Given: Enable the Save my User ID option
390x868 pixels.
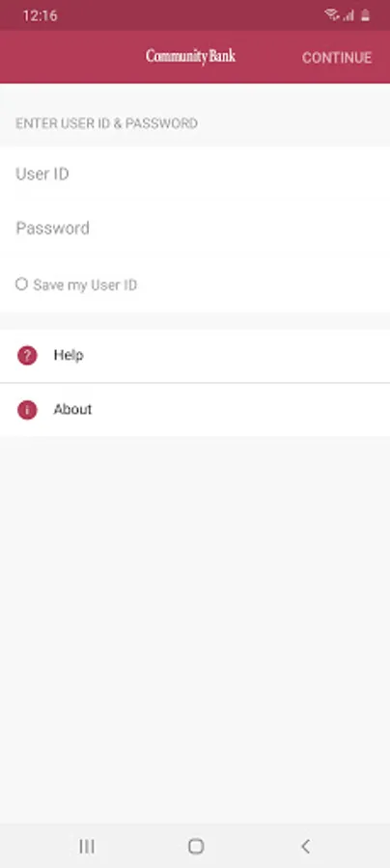Looking at the screenshot, I should tap(21, 285).
